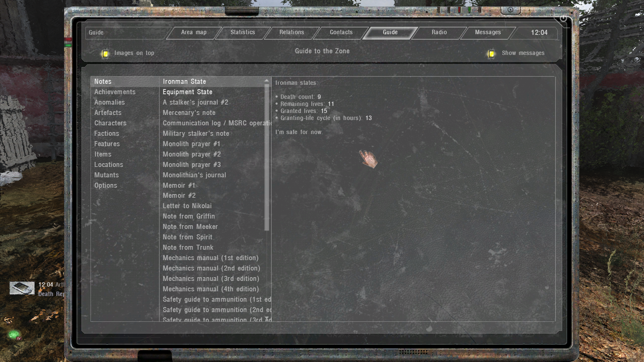Open Note from Griffin

point(212,217)
